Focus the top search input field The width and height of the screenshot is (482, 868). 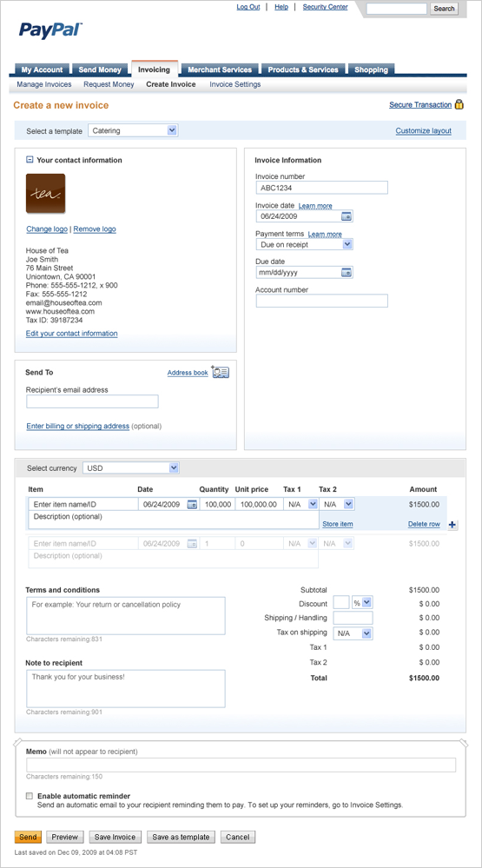[396, 9]
